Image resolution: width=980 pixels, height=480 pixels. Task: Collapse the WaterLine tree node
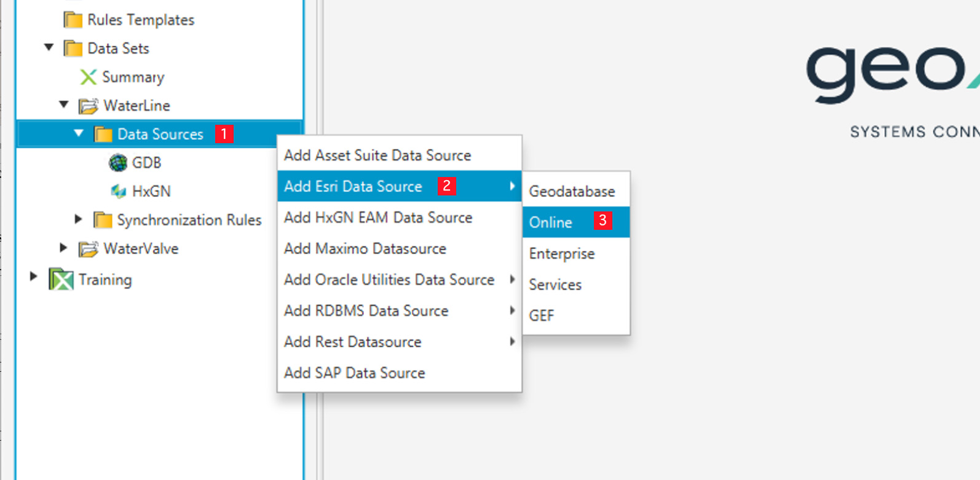point(64,104)
